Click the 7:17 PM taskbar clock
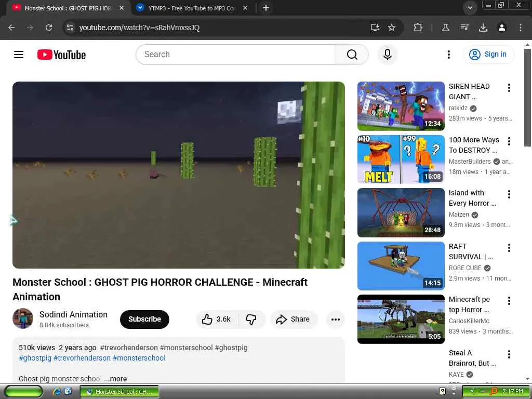 pyautogui.click(x=512, y=391)
